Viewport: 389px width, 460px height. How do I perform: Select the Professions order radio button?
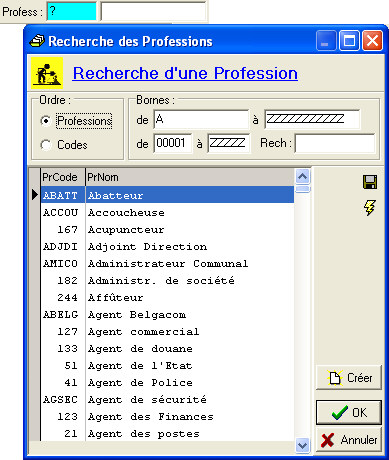(46, 121)
